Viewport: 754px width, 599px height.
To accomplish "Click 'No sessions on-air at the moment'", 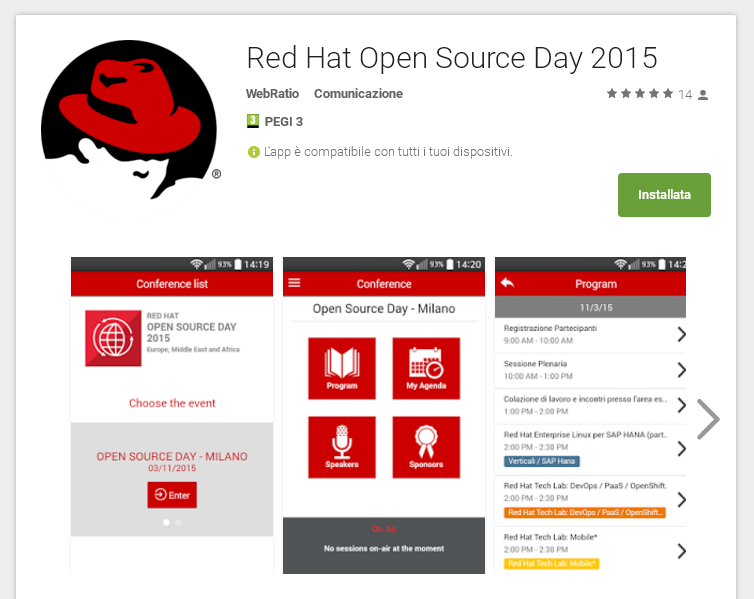I will [384, 549].
